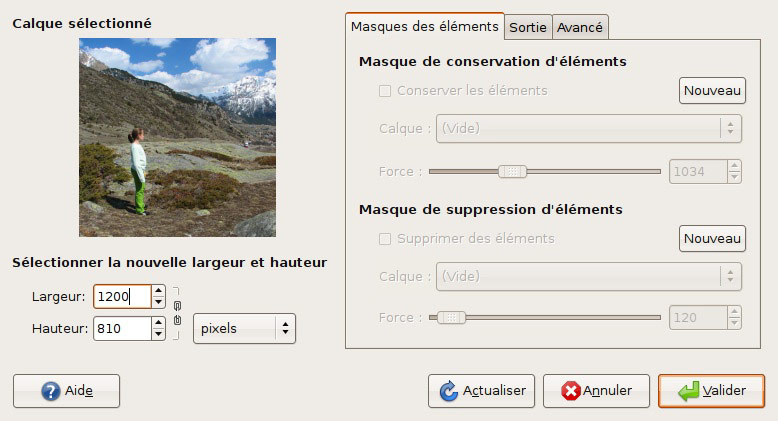Click Nouveau for the conservation mask
This screenshot has height=421, width=778.
click(712, 90)
